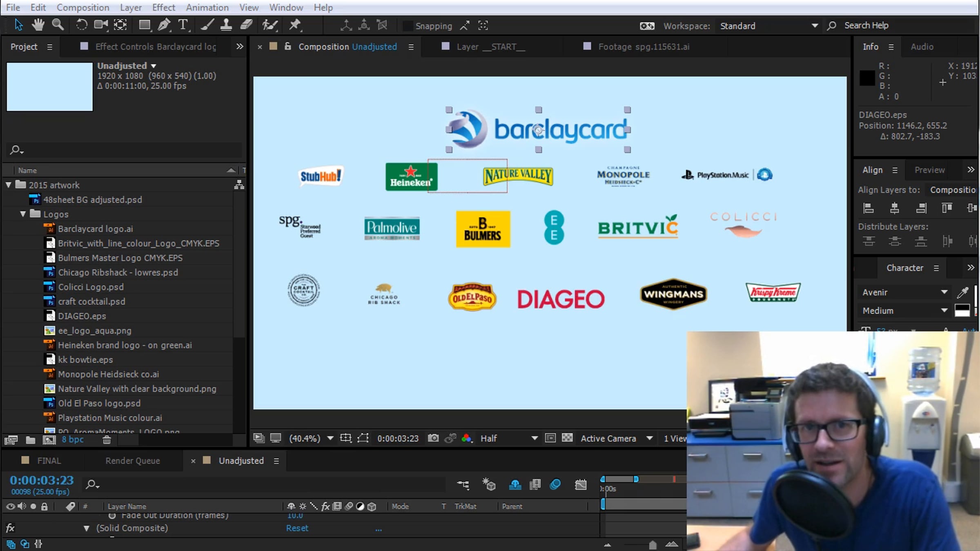This screenshot has width=980, height=551.
Task: Switch to the Render Queue tab
Action: click(133, 461)
